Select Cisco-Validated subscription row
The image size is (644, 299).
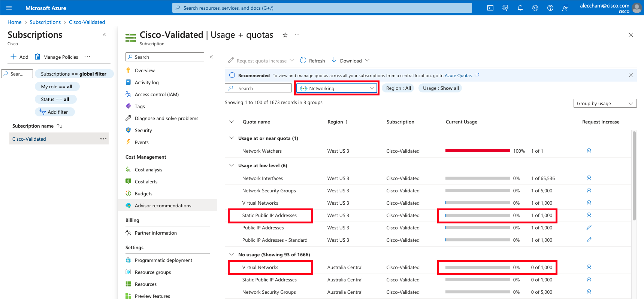point(59,138)
